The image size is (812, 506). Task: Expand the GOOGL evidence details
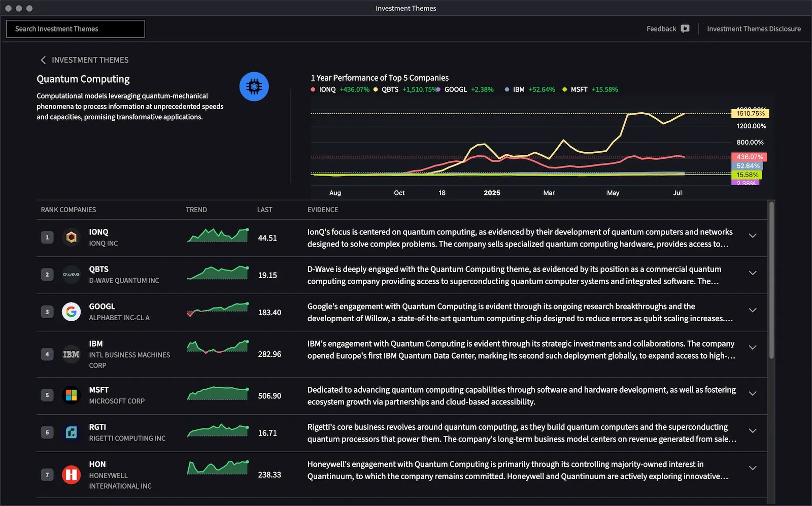tap(753, 310)
